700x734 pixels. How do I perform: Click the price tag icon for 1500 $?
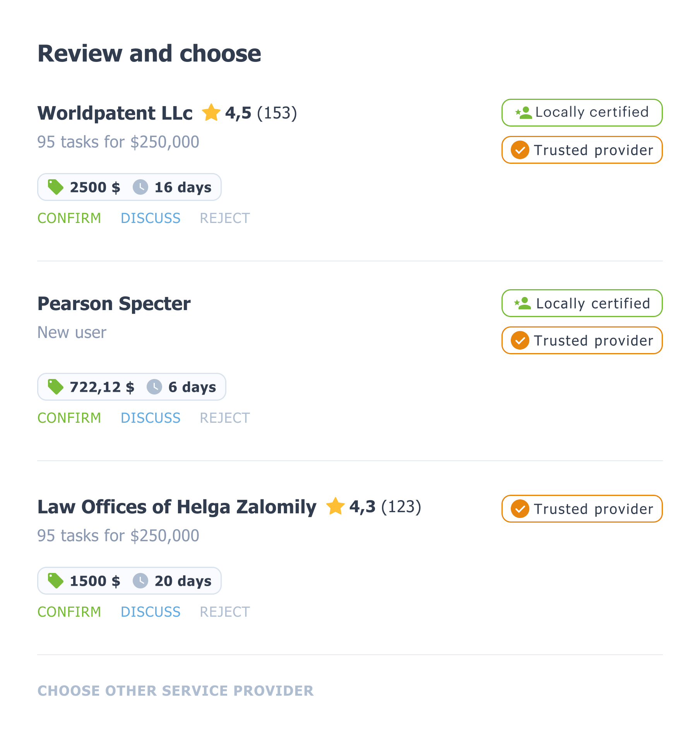coord(55,581)
